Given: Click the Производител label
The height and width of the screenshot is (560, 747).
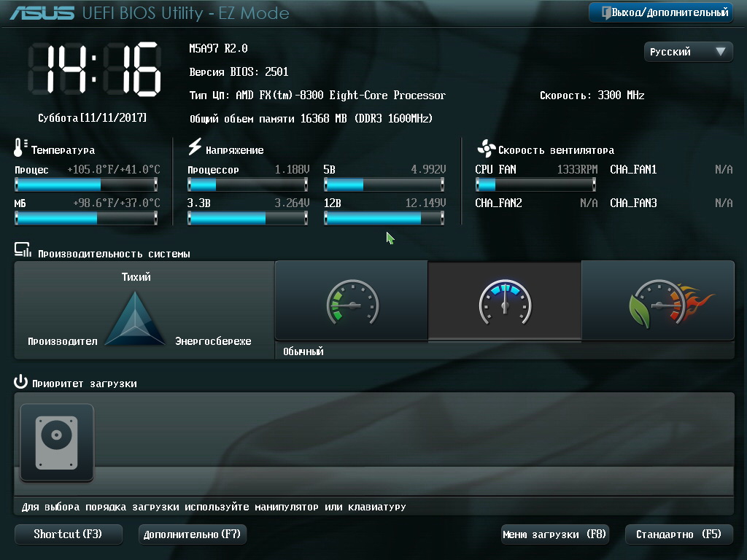Looking at the screenshot, I should point(63,341).
